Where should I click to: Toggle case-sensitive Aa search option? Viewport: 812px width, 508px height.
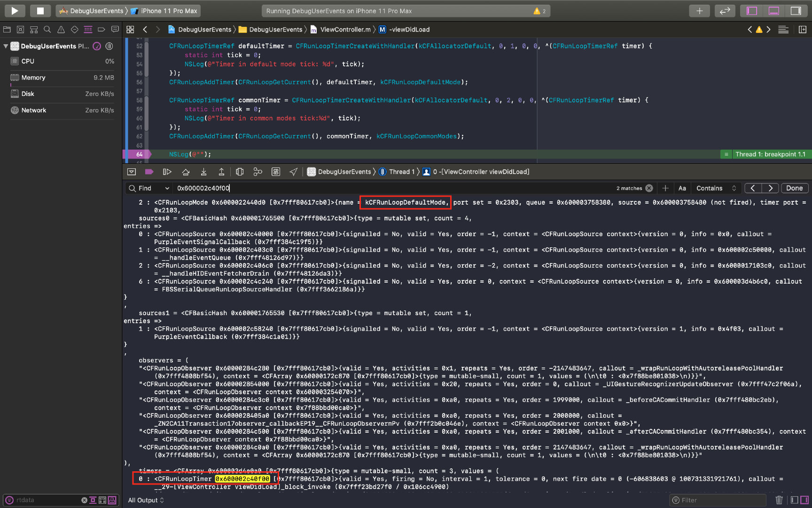(682, 188)
